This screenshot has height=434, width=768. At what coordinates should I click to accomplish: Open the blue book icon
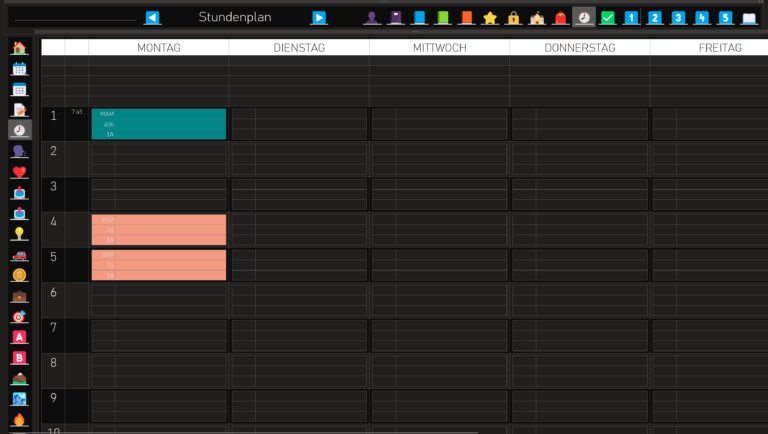pyautogui.click(x=419, y=18)
